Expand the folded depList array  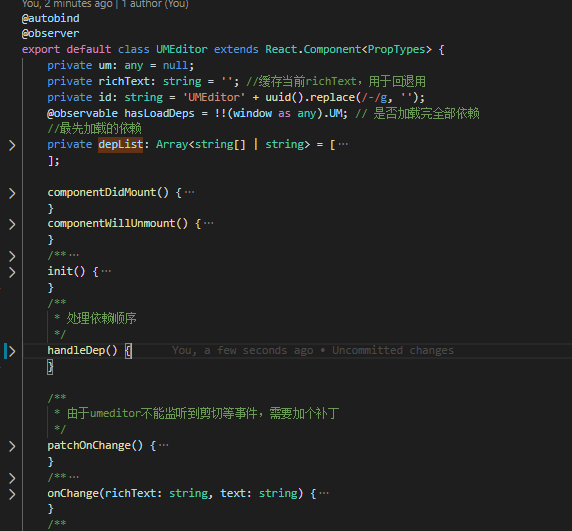12,145
